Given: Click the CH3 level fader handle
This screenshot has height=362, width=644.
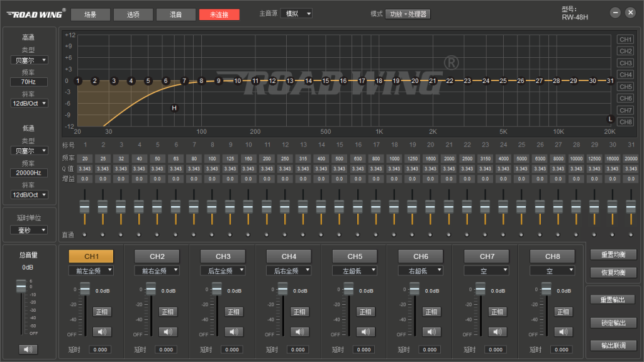Looking at the screenshot, I should 216,289.
